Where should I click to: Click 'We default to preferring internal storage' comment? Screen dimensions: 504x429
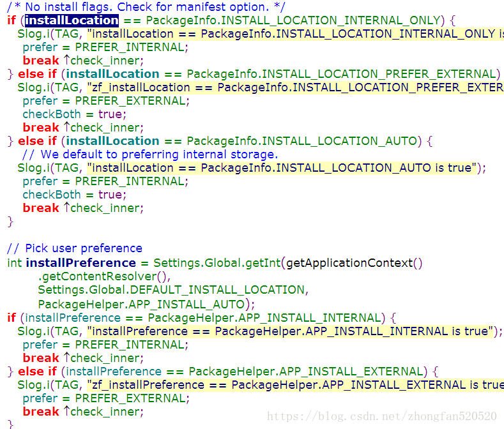[149, 154]
